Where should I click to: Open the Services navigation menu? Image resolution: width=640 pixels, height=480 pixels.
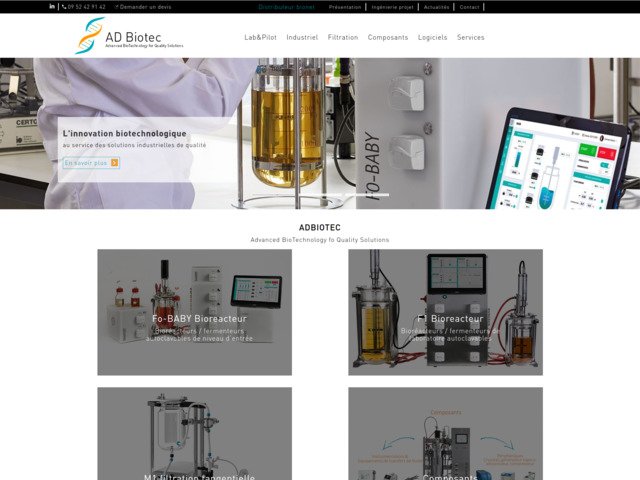tap(471, 37)
